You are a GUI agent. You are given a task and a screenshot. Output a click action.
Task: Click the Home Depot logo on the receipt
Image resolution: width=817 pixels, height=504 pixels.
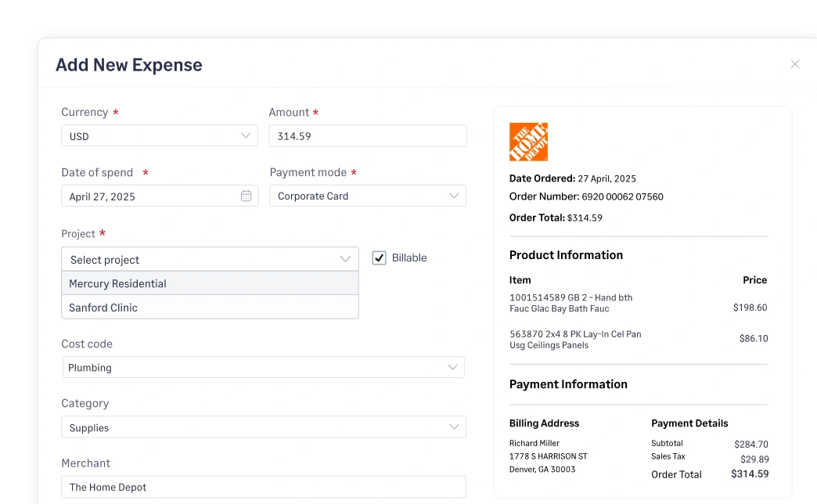click(528, 141)
